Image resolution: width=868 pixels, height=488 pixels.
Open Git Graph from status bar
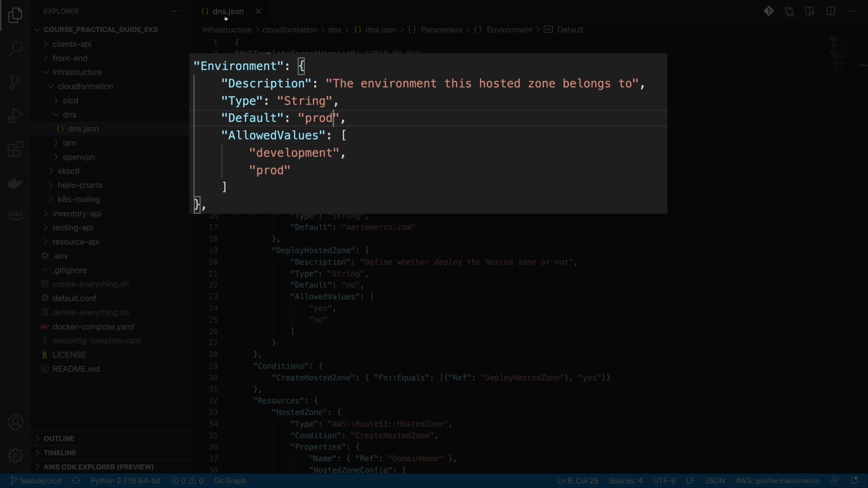(230, 481)
